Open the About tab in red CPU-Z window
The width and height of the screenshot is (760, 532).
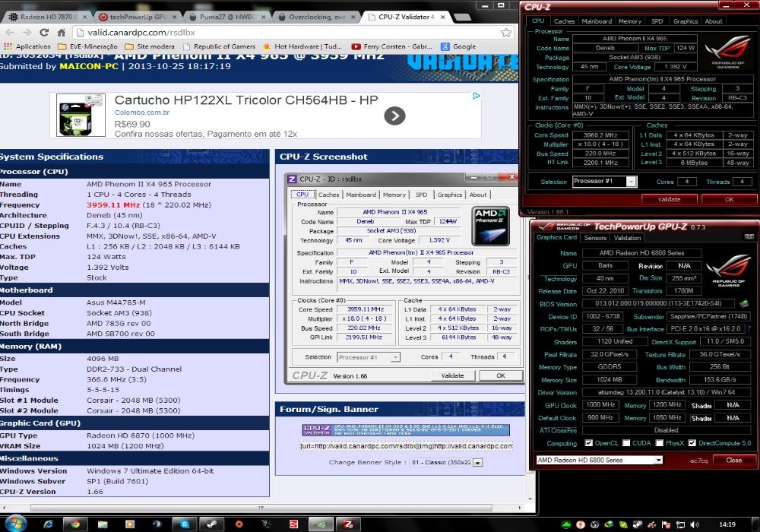click(x=713, y=21)
